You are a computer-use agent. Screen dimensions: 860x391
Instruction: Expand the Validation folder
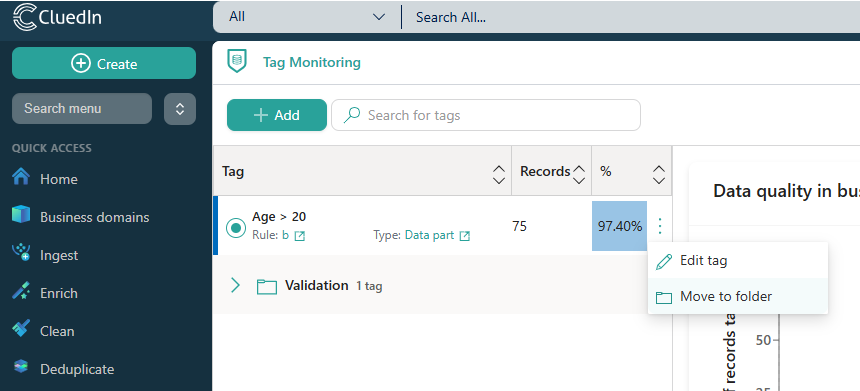click(x=235, y=285)
